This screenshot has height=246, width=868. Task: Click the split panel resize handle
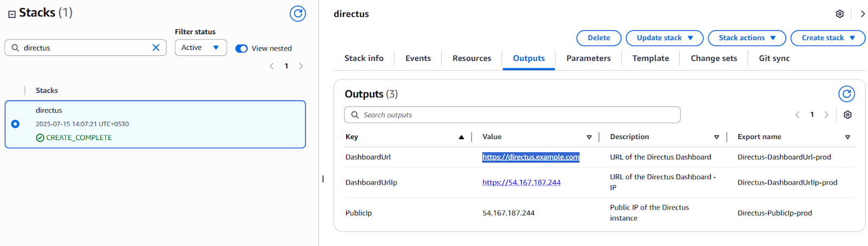click(323, 179)
